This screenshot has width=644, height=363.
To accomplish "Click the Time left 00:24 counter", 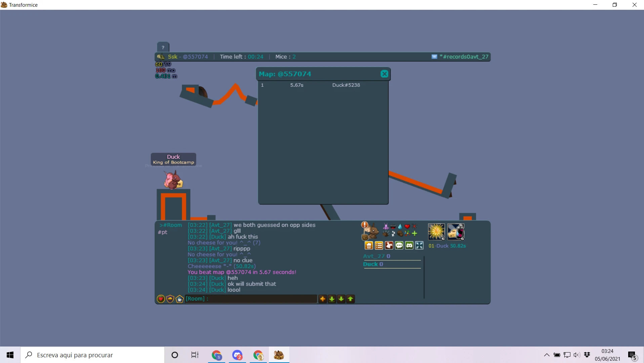I will [x=242, y=57].
